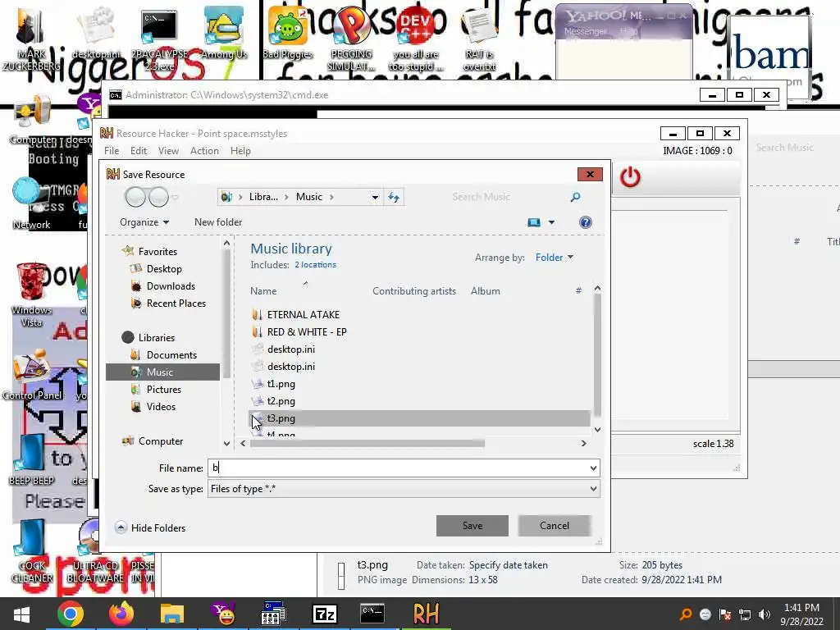Open the Edit menu in Resource Hacker
This screenshot has height=630, width=840.
pos(138,151)
